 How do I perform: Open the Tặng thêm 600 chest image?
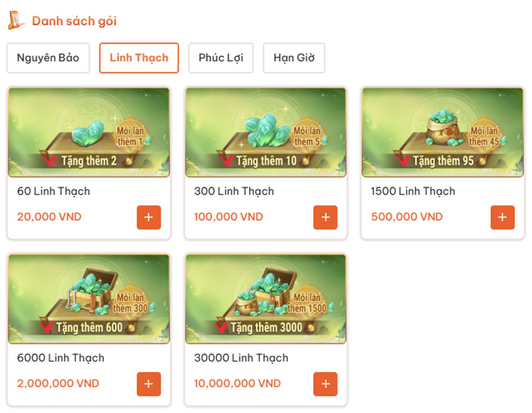(x=89, y=299)
